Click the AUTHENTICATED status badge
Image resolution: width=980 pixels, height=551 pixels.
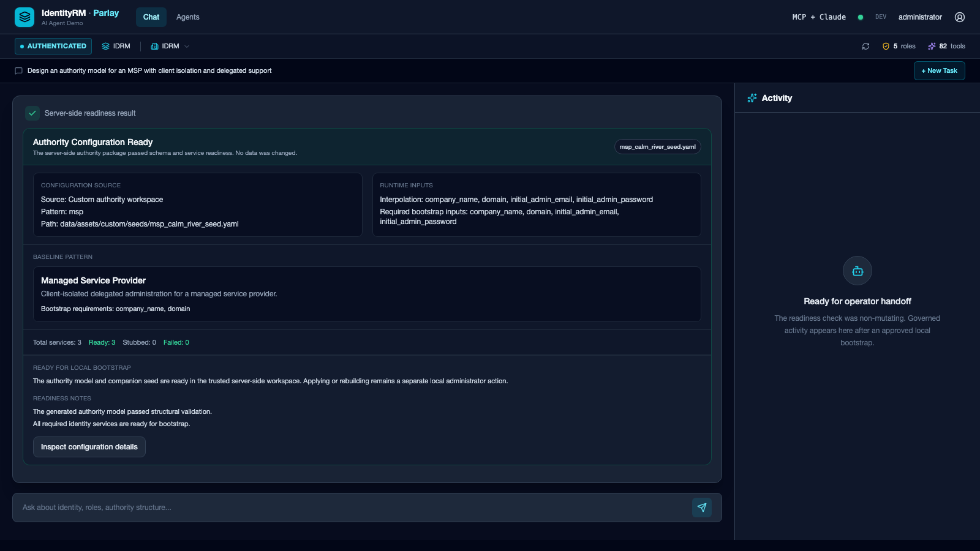(x=53, y=47)
